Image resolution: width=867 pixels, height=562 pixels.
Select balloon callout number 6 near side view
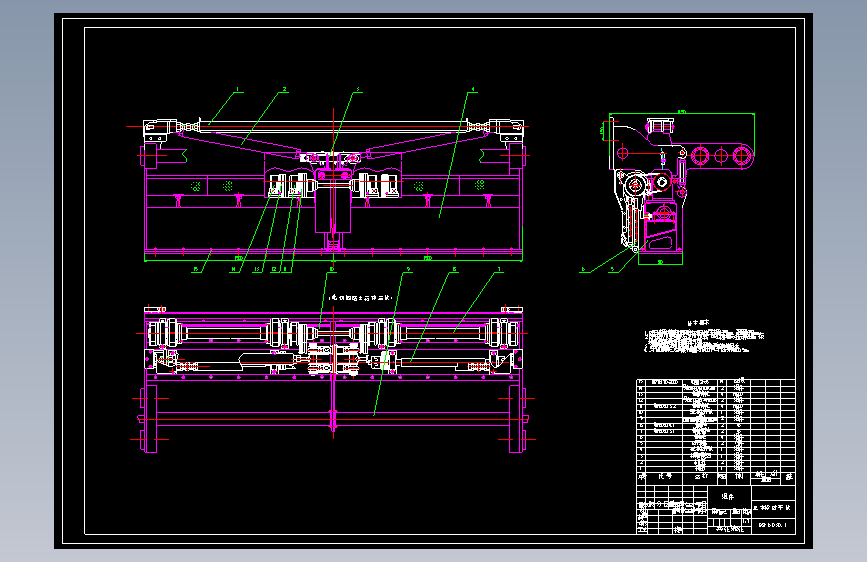pos(583,269)
